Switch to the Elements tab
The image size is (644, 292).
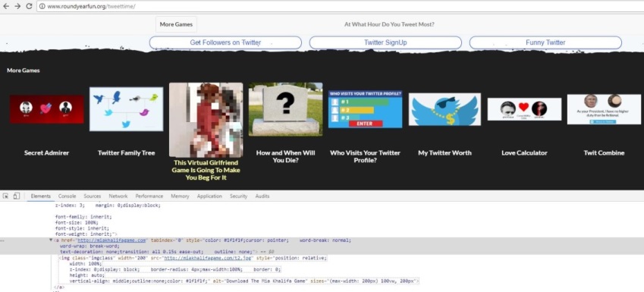tap(41, 196)
